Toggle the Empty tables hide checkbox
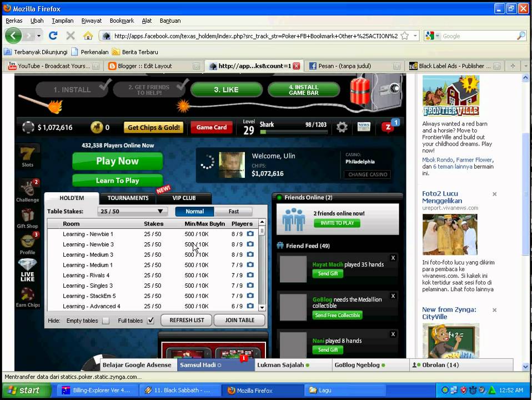Viewport: 532px width, 400px height. pos(106,321)
